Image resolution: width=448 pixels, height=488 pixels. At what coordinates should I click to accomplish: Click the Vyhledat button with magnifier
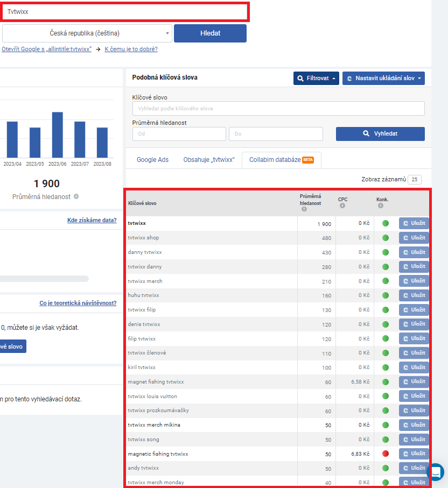click(380, 133)
